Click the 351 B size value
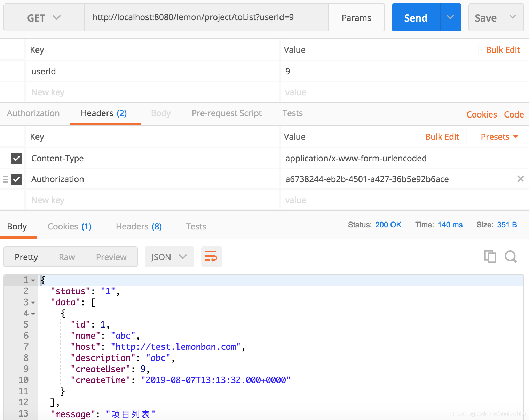 (507, 225)
